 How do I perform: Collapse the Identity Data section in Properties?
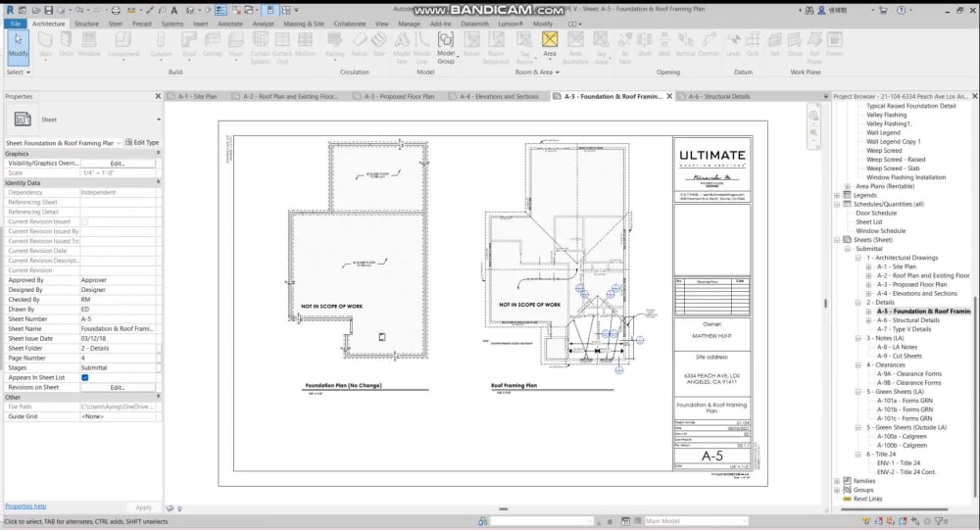158,182
